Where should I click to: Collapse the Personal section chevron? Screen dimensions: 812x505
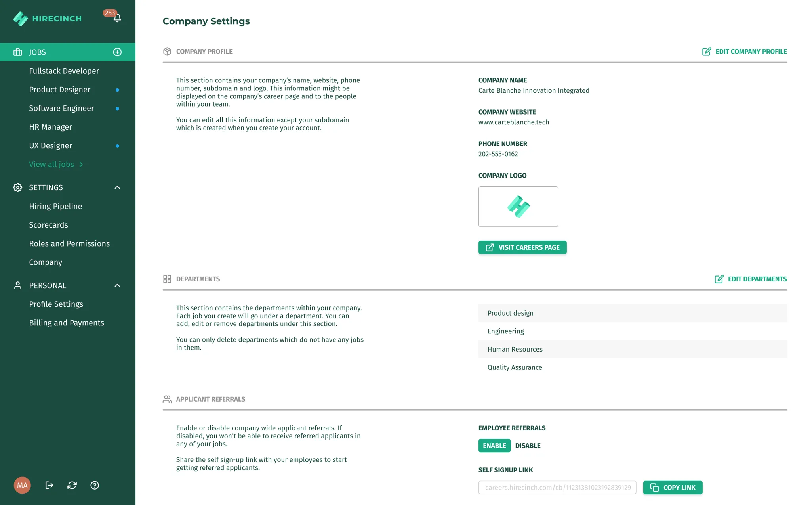[117, 285]
